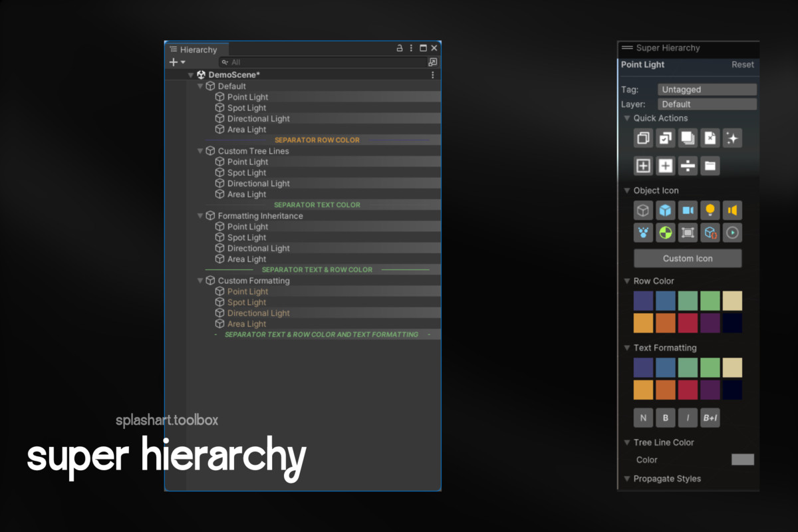
Task: Pick the crimson red Row Color swatch
Action: point(688,323)
